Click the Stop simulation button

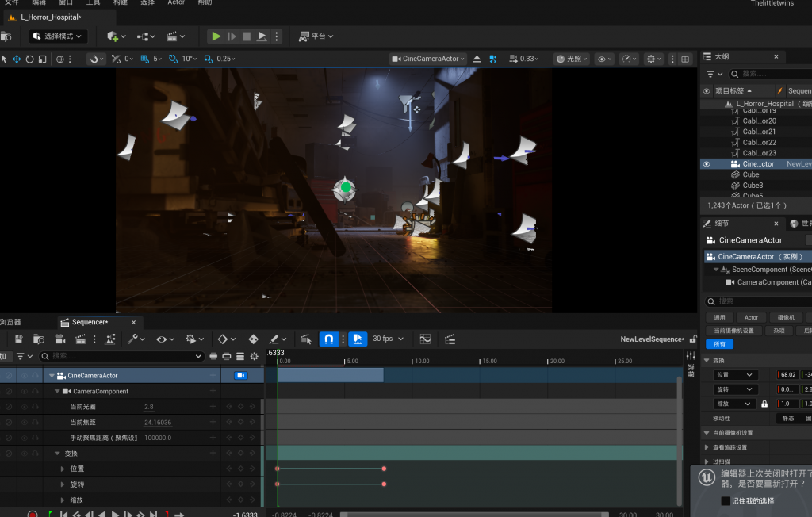pyautogui.click(x=247, y=36)
